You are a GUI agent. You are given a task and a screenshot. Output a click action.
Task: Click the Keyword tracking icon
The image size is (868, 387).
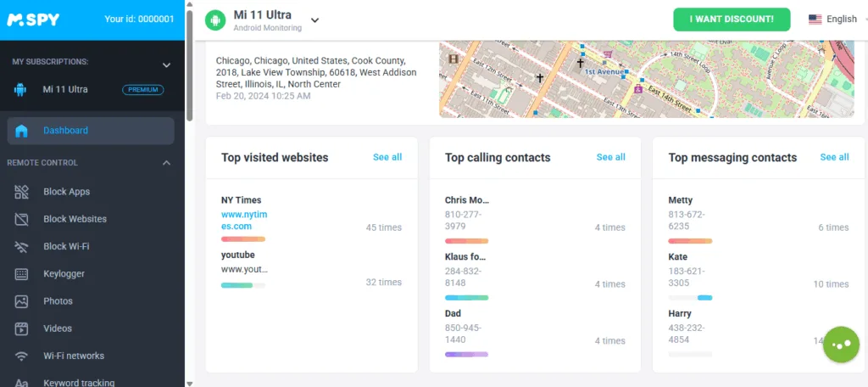point(21,383)
